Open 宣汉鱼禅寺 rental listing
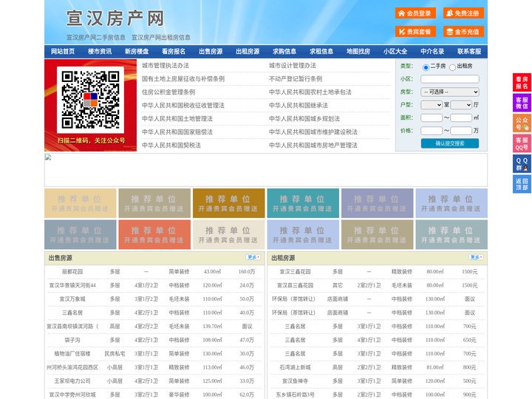The width and height of the screenshot is (532, 399). pos(295,381)
